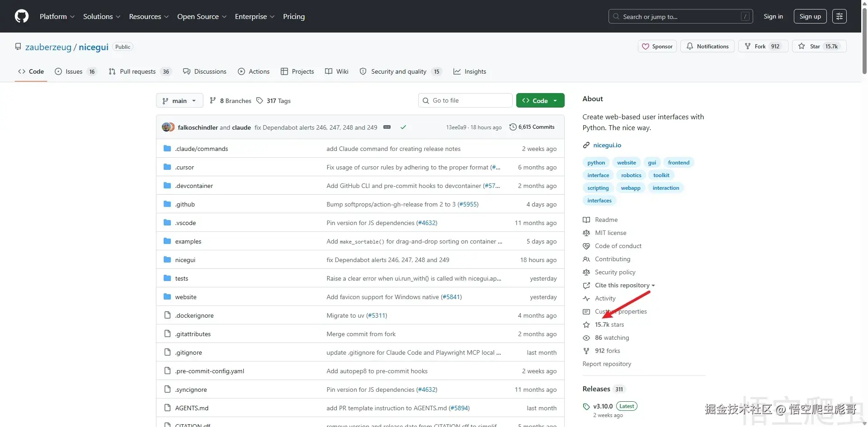Open the Actions tab
The image size is (868, 427).
254,71
